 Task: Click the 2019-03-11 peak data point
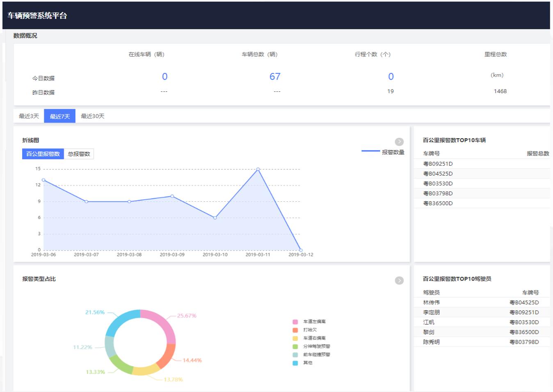click(x=258, y=169)
